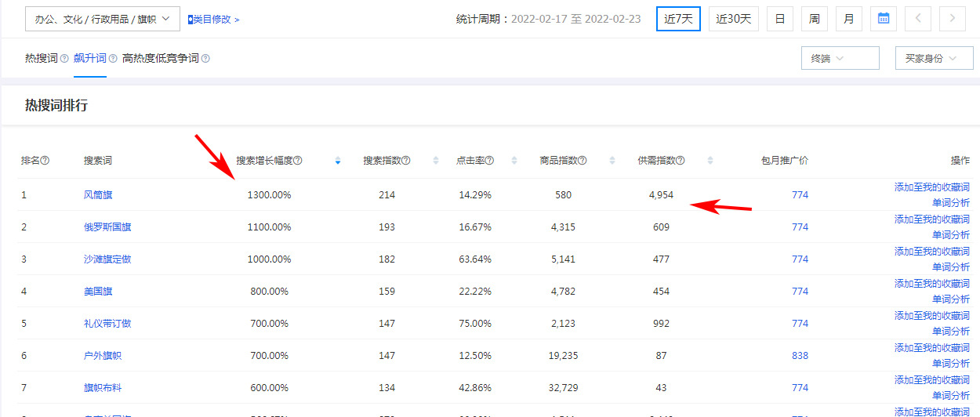
Task: Click the 1300.00% growth value
Action: click(x=269, y=195)
